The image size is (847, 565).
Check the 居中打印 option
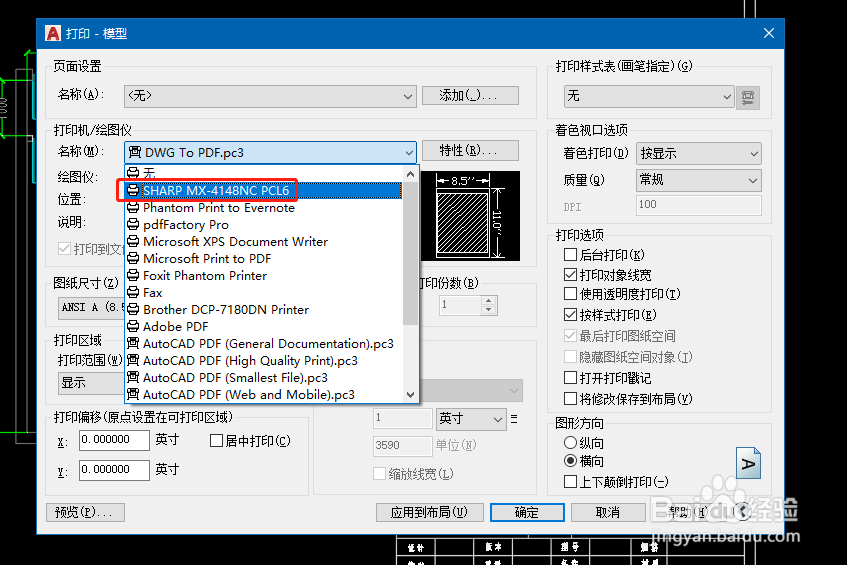tap(216, 441)
